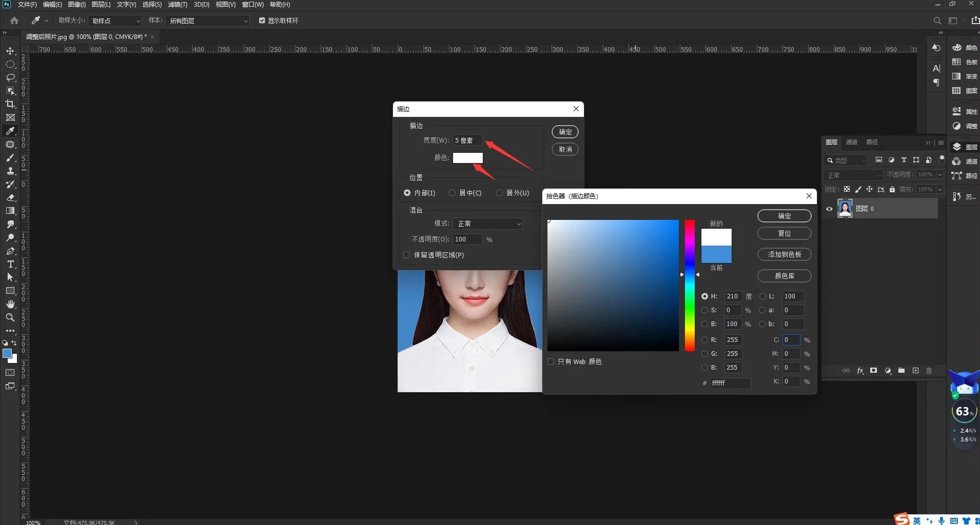The image size is (980, 525).
Task: Open the 滤镜 menu
Action: pyautogui.click(x=178, y=5)
